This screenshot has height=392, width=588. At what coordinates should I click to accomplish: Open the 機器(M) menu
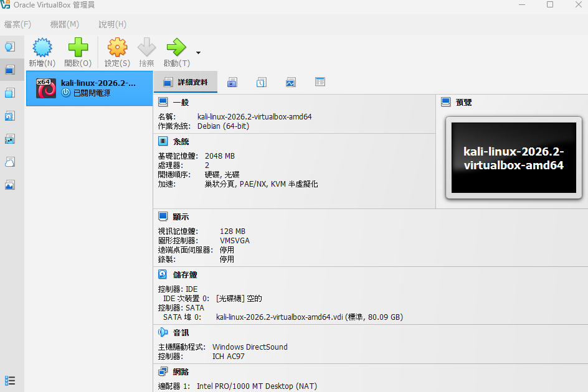[x=65, y=24]
